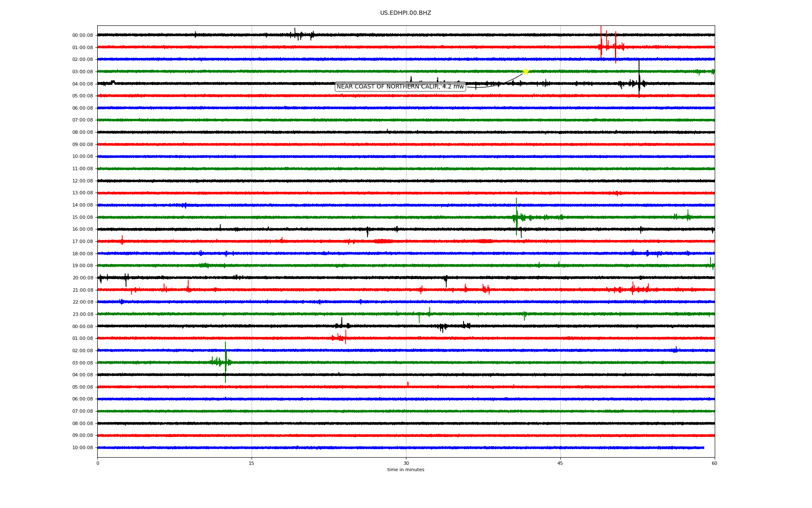Select the 13:00:08 trace time label
Image resolution: width=812 pixels, height=508 pixels.
coord(82,193)
